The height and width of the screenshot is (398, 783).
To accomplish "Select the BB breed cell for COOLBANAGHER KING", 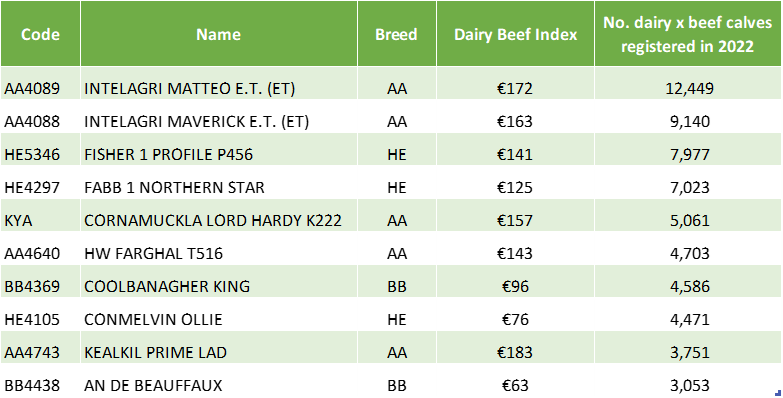I will pyautogui.click(x=396, y=286).
